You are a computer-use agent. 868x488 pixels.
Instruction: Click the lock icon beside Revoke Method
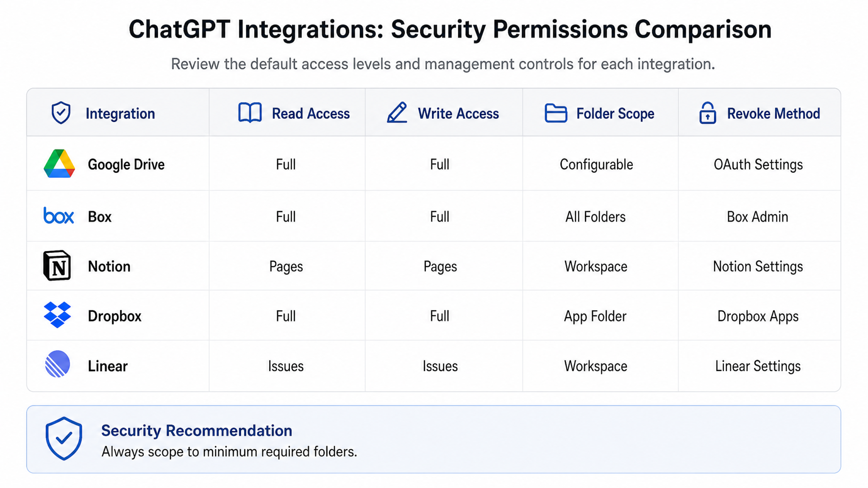click(x=707, y=113)
